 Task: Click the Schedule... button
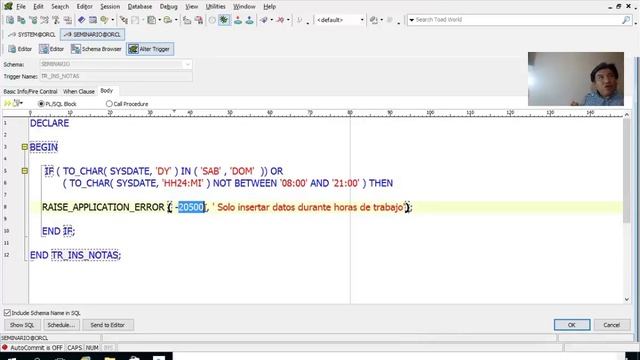pyautogui.click(x=61, y=325)
